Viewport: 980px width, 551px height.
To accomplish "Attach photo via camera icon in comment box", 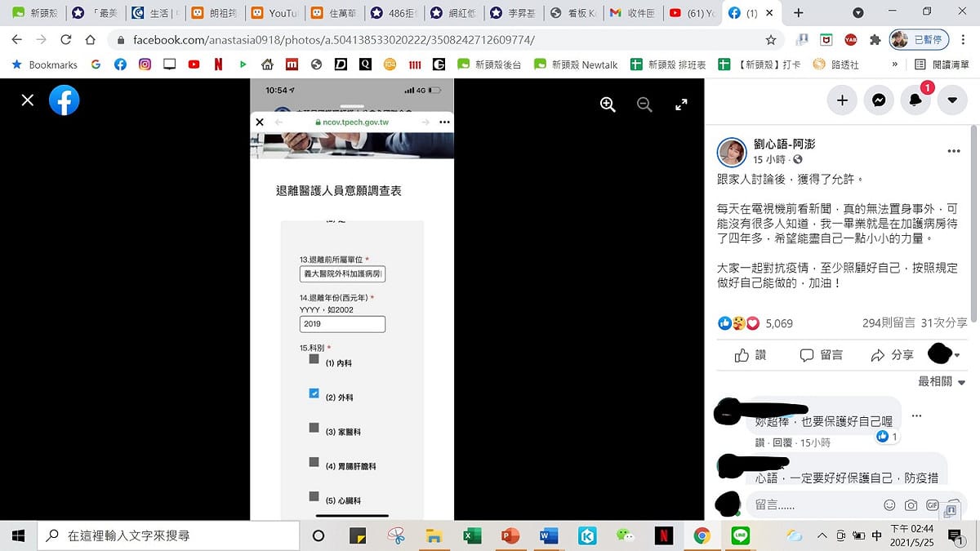I will tap(911, 504).
